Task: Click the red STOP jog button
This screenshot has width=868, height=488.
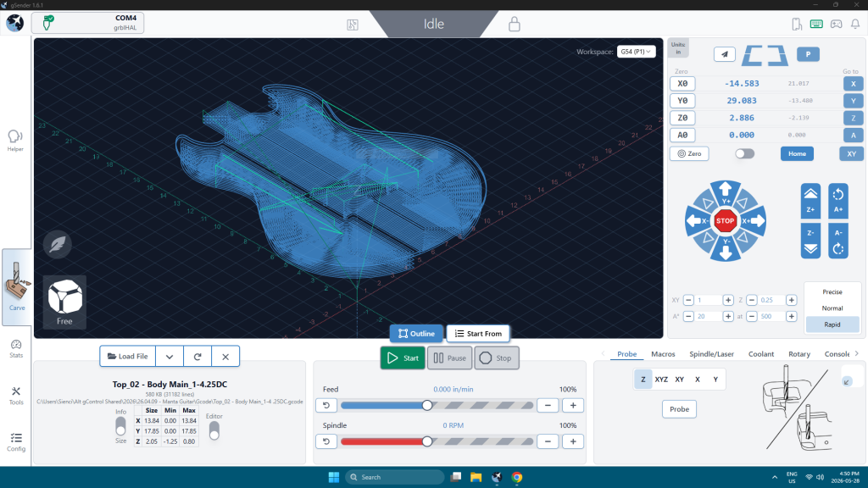Action: pos(726,221)
